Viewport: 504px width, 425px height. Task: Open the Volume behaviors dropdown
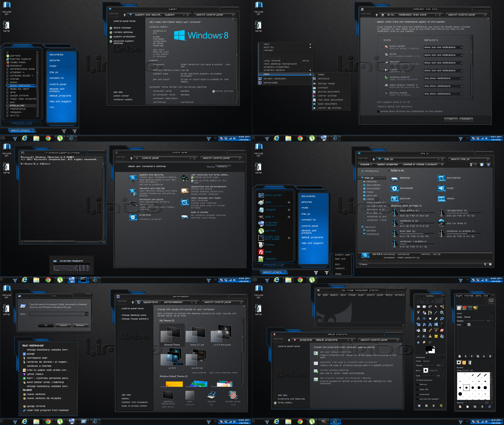(443, 71)
